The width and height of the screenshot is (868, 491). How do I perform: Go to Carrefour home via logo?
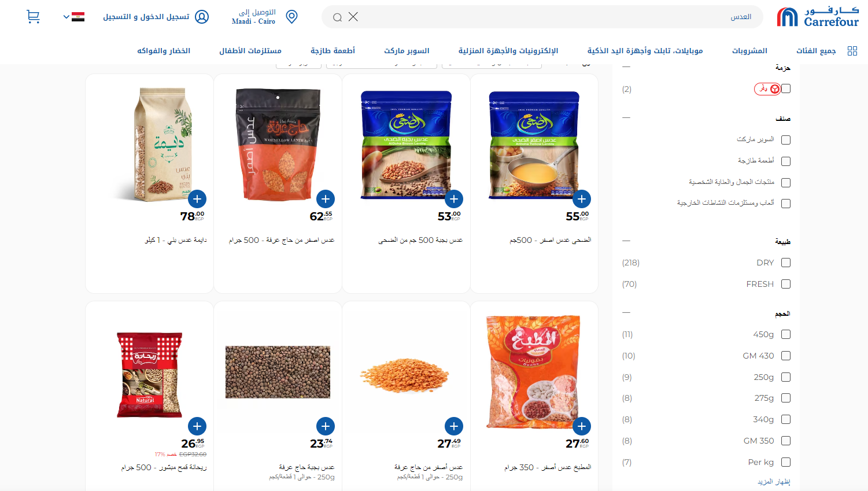(x=818, y=17)
